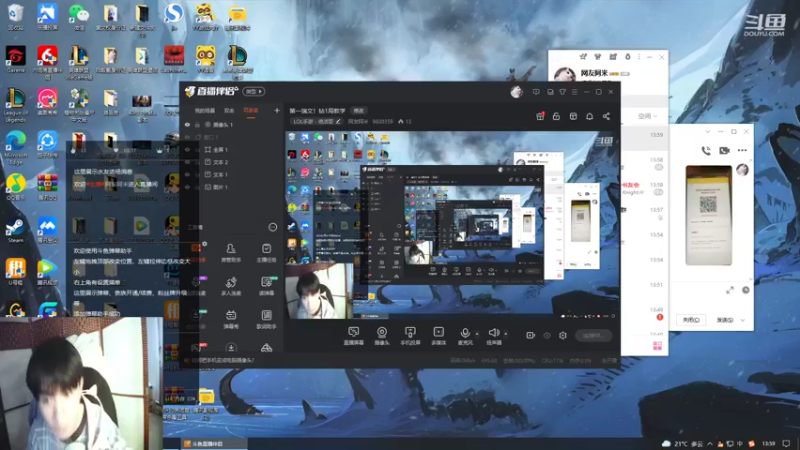Open the menu lines icon in the companion title bar
Screen dimensions: 800x450
pos(574,92)
